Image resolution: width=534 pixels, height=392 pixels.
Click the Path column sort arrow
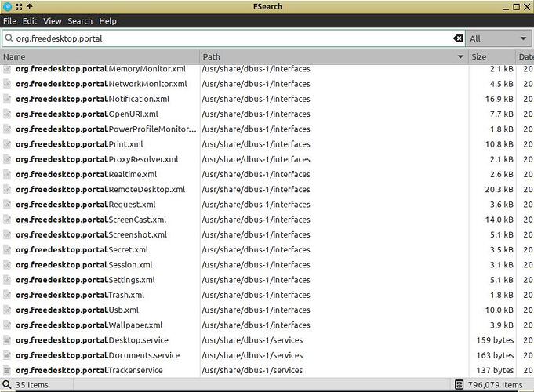click(x=460, y=57)
